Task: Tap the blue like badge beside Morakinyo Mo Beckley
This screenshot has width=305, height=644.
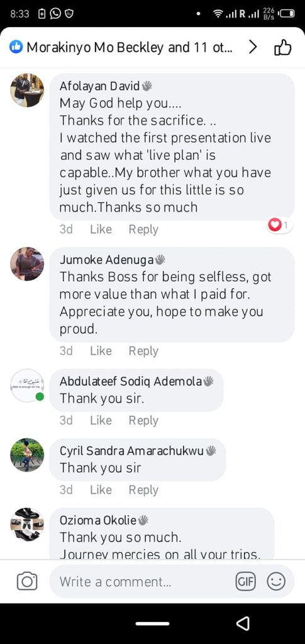Action: pos(16,48)
